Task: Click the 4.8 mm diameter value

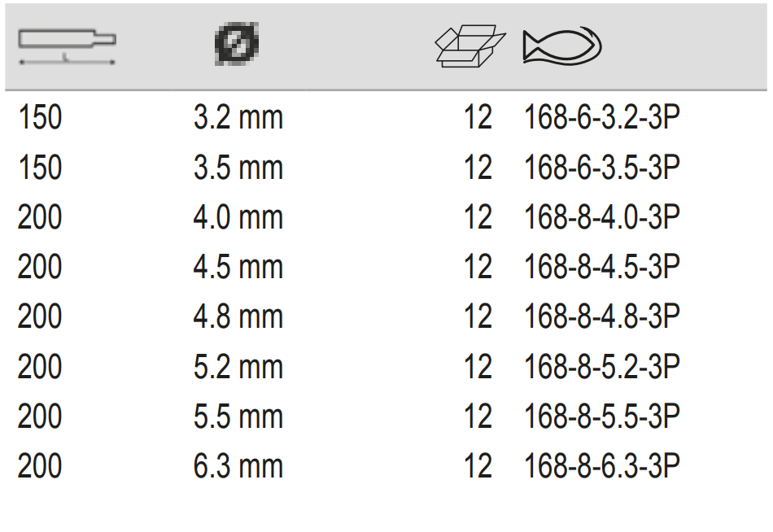Action: [x=238, y=317]
